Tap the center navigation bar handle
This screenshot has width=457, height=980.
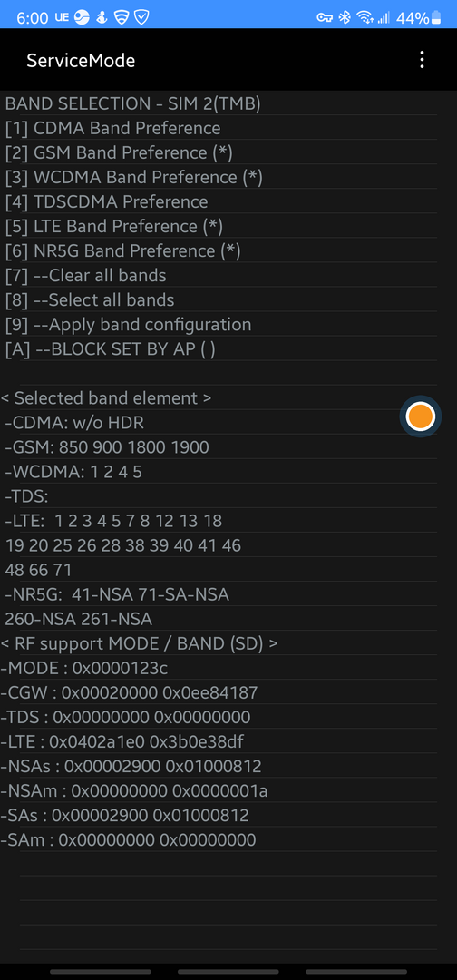(228, 971)
